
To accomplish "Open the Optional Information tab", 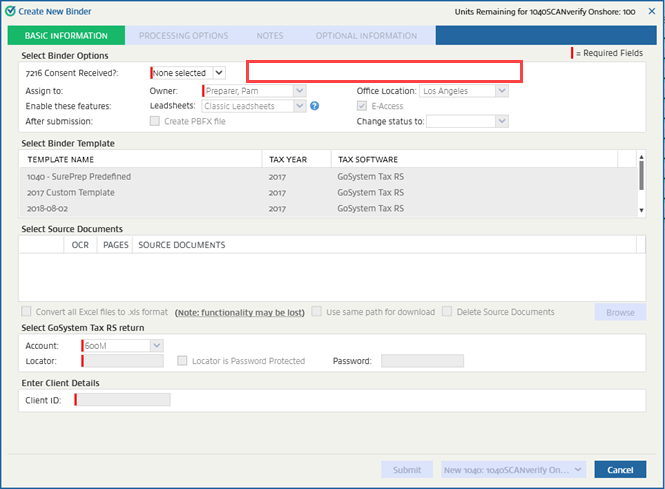I will point(366,36).
